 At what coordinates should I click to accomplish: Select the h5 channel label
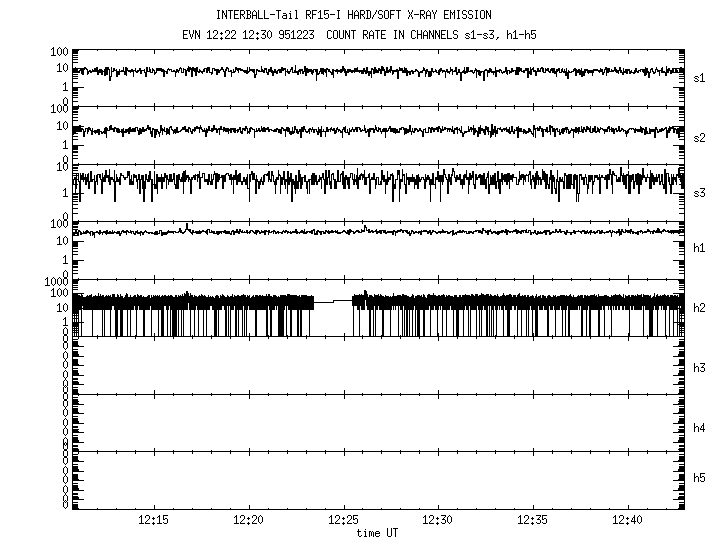pyautogui.click(x=699, y=480)
